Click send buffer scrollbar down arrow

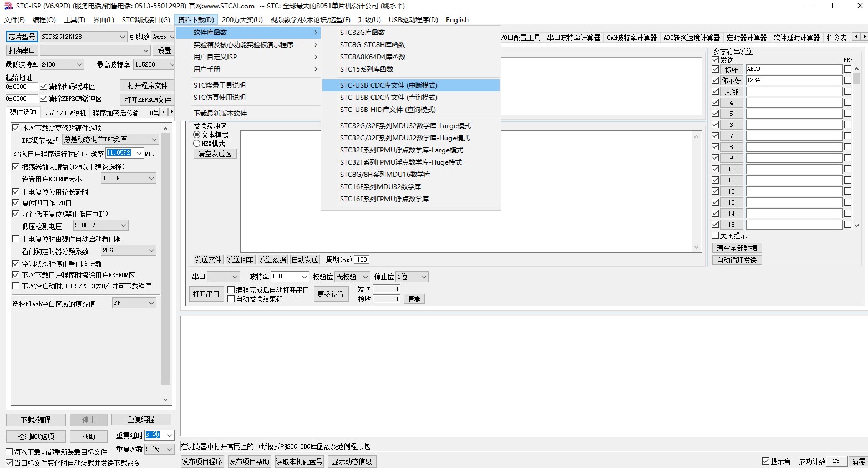point(697,248)
